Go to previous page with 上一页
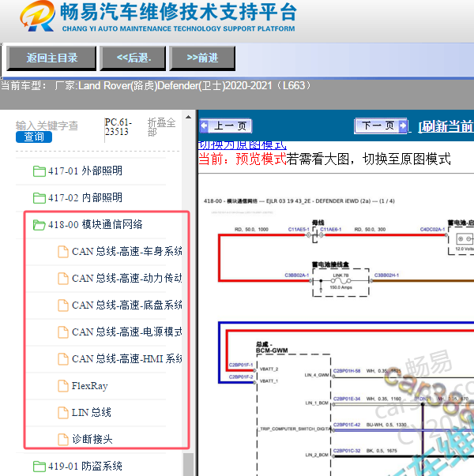The height and width of the screenshot is (476, 474). [x=225, y=126]
